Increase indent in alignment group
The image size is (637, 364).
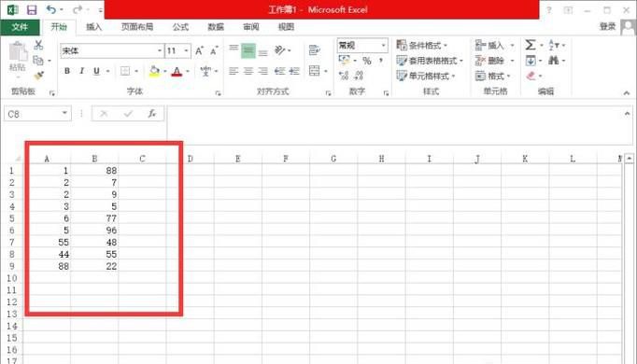[x=294, y=72]
